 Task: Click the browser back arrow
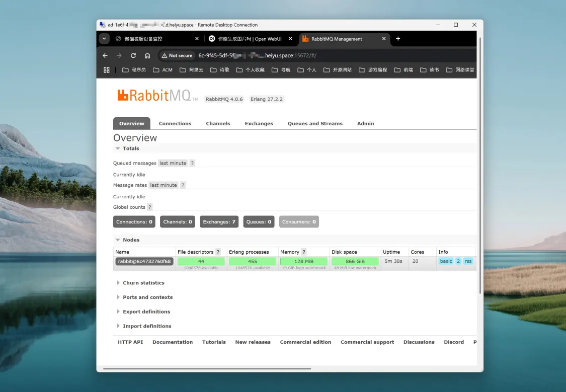click(105, 55)
